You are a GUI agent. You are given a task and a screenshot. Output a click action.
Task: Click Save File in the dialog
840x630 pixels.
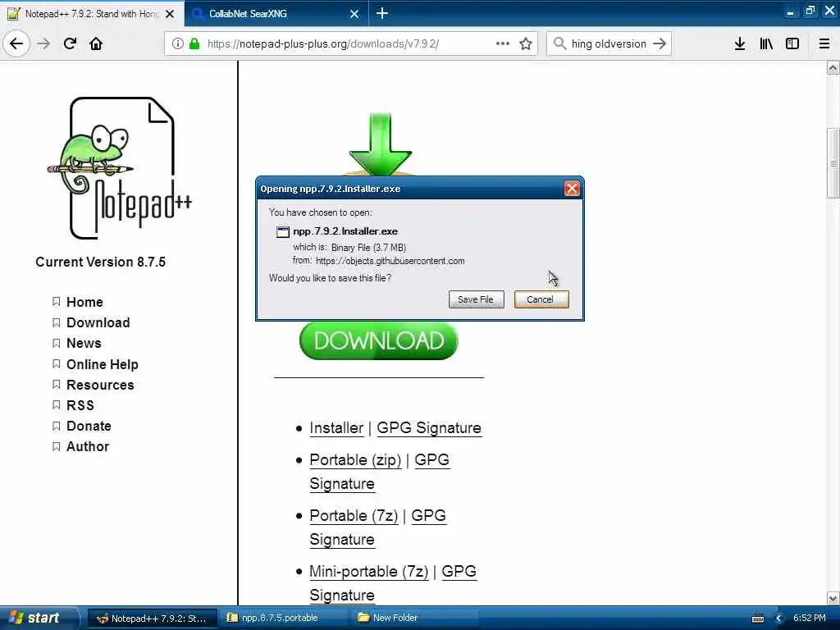point(476,299)
